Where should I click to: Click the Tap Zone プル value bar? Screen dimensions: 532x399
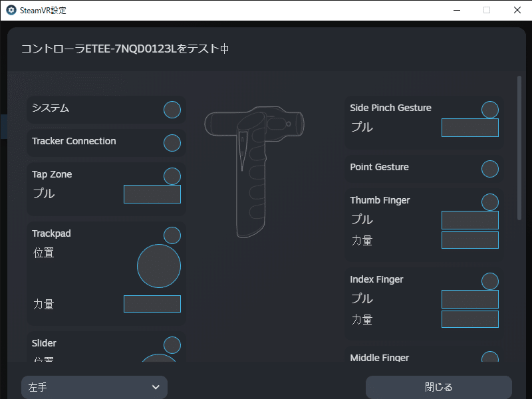(152, 194)
